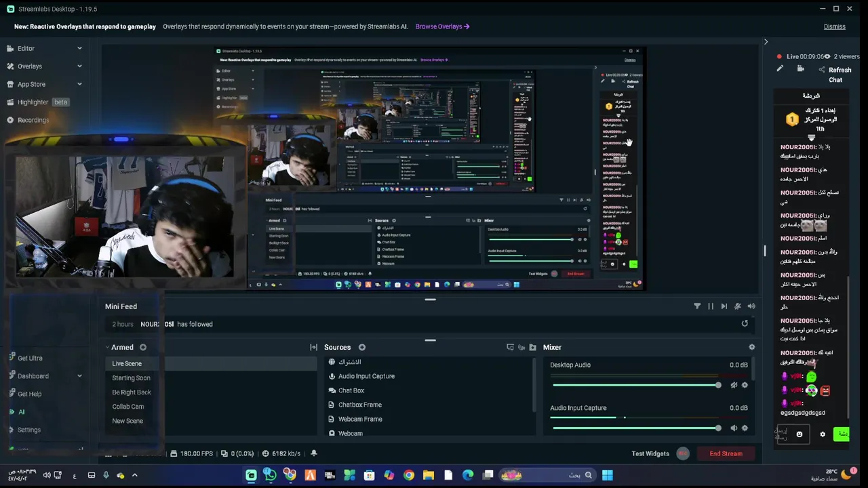Dismiss the Reactive Overlays banner
868x488 pixels.
834,26
